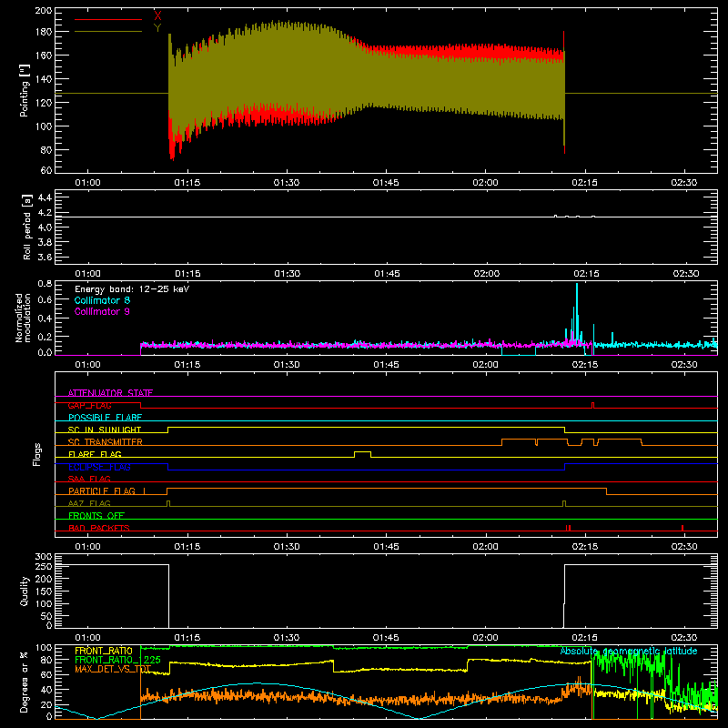The image size is (728, 728).
Task: Click the 01:15 tick label under Quality plot
Action: point(187,638)
